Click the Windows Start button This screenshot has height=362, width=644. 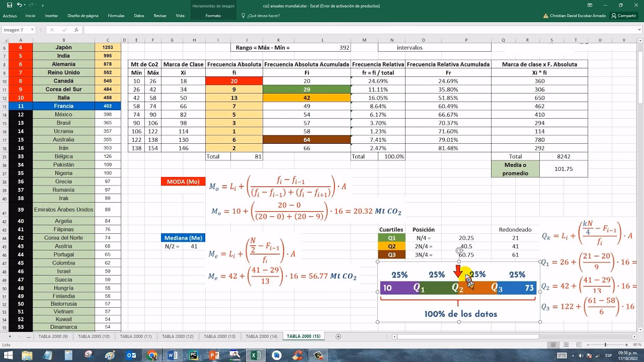tap(8, 355)
